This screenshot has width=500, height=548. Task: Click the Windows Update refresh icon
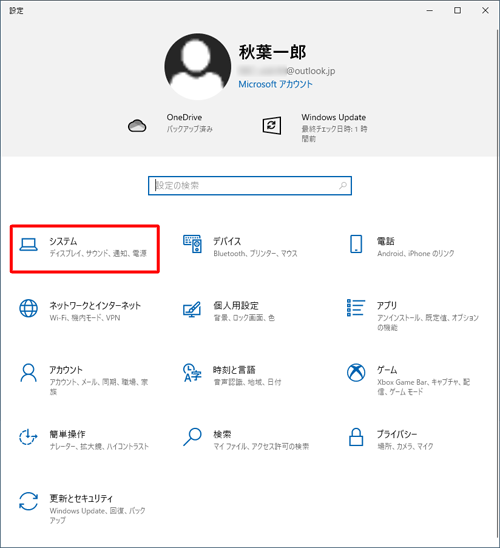point(271,125)
